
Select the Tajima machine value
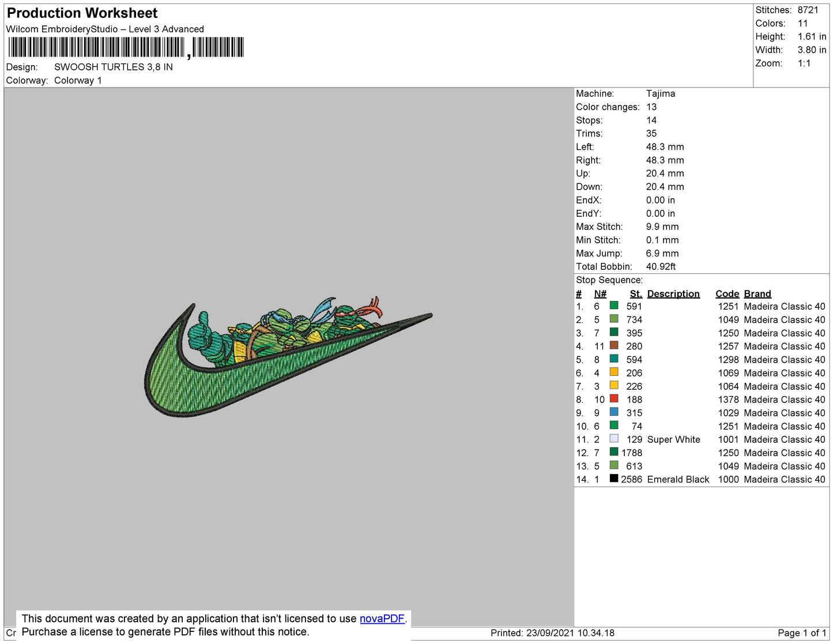660,93
